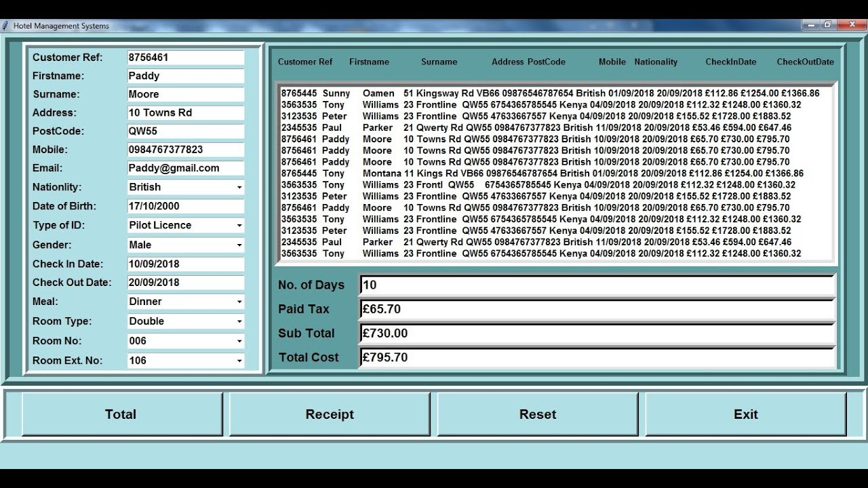Screen dimensions: 868x488
Task: Click the Mobile column header label
Action: click(x=612, y=62)
